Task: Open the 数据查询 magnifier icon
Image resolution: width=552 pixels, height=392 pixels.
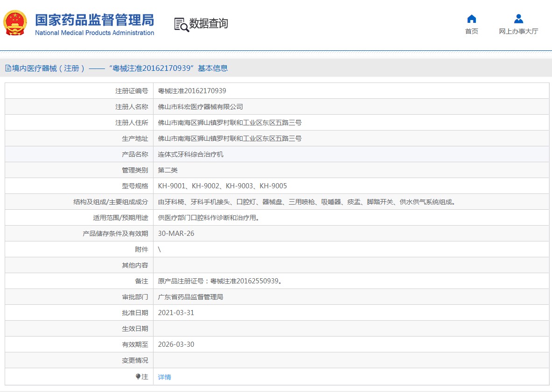Action: [x=181, y=24]
